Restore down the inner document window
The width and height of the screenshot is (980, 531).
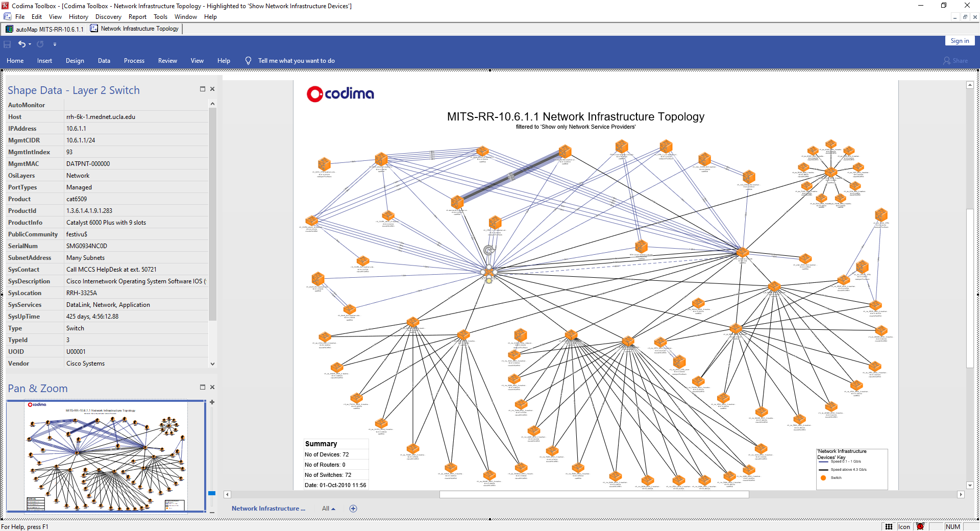coord(965,17)
